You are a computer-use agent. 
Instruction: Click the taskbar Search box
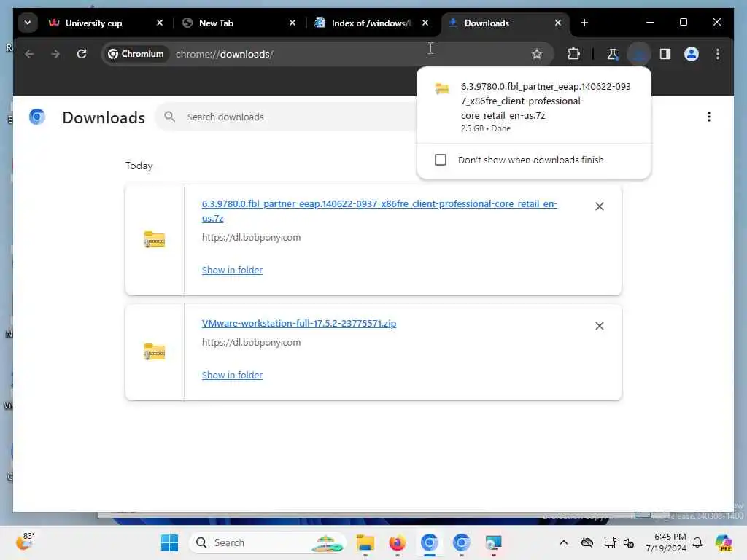(267, 542)
